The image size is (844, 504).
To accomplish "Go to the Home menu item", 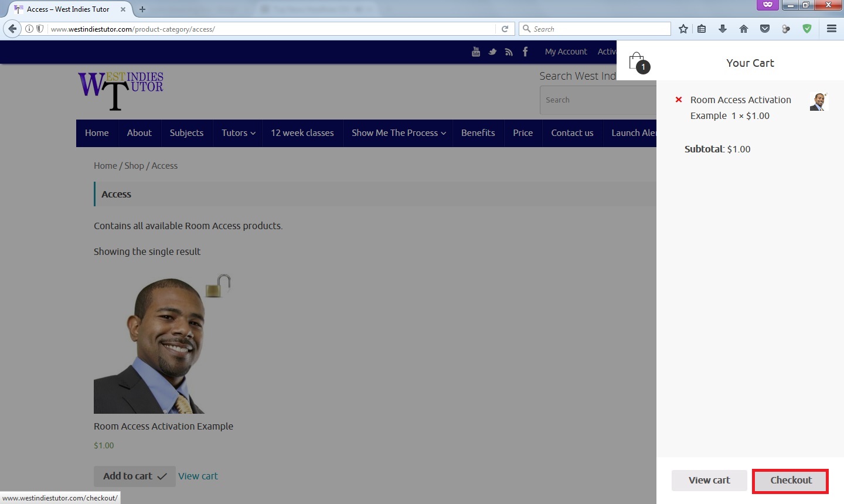I will pos(97,133).
